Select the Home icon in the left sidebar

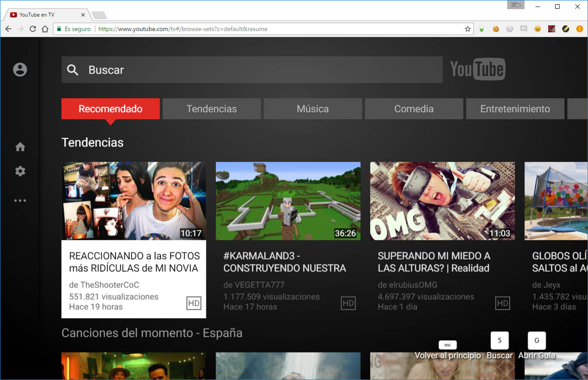20,147
